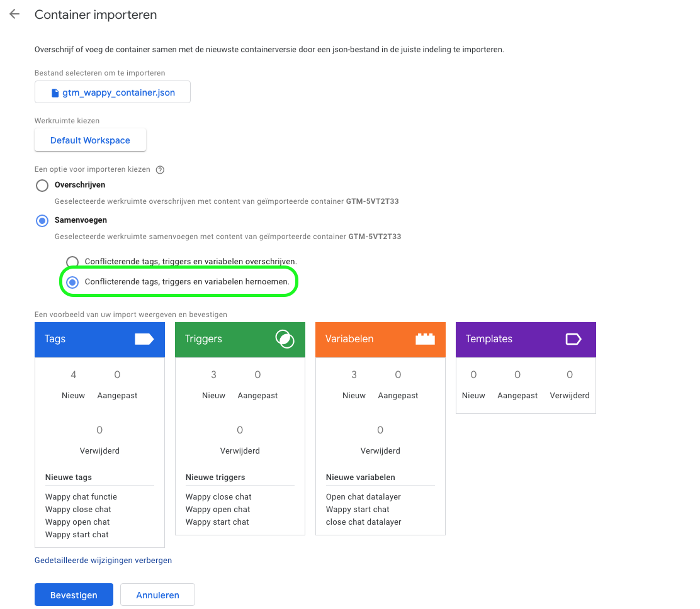Select the Samenvoegen radio option
This screenshot has width=700, height=609.
[42, 221]
